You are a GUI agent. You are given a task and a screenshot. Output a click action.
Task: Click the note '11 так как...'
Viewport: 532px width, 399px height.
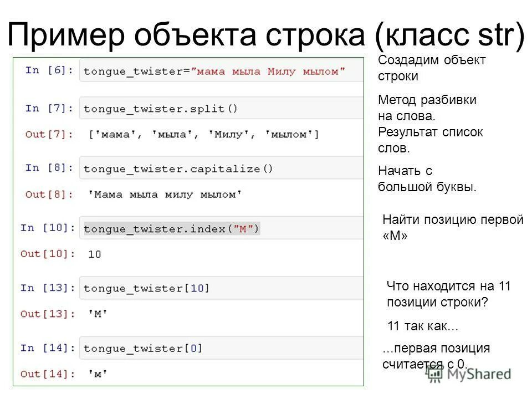[x=422, y=326]
